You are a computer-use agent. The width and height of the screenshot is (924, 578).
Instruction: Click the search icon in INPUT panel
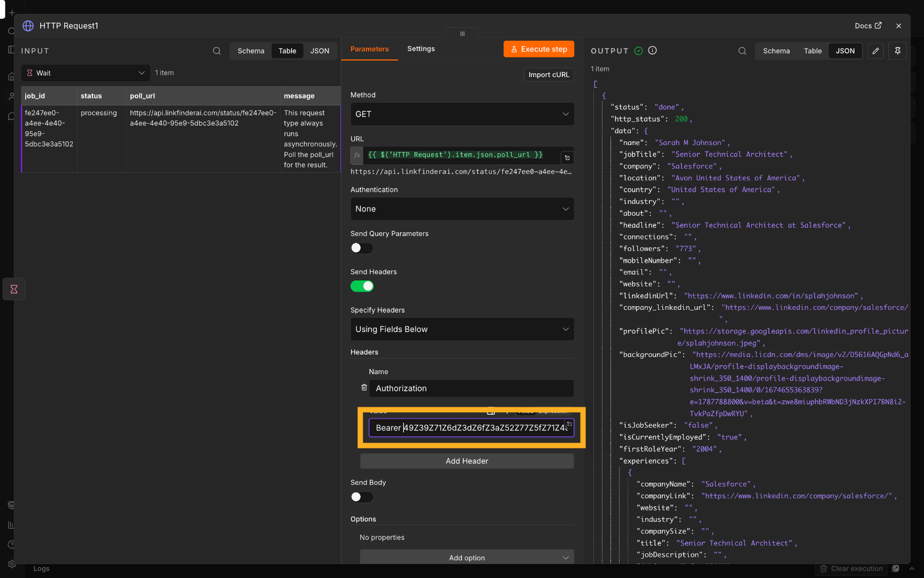217,51
